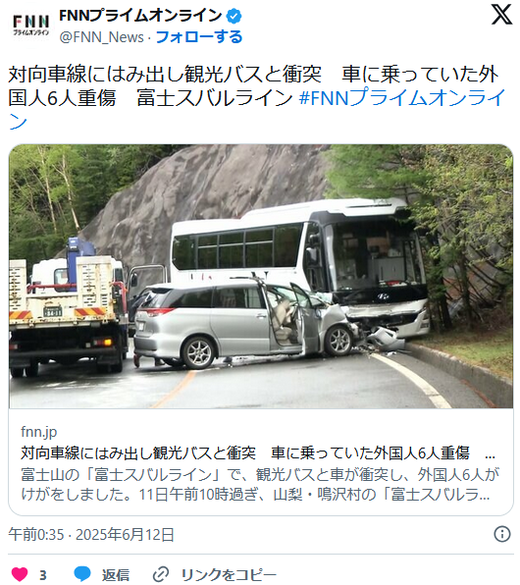The width and height of the screenshot is (520, 585).
Task: Click リンクをコピー to copy the link
Action: pos(229,575)
